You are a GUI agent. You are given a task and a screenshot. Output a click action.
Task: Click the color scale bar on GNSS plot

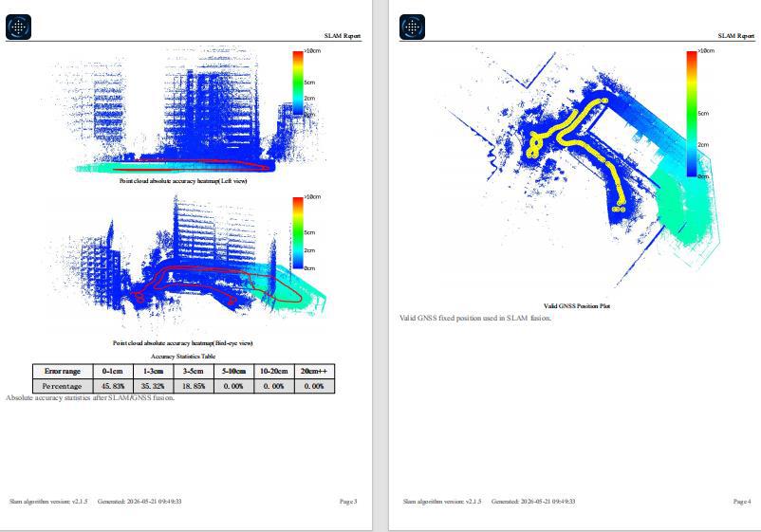(x=692, y=114)
